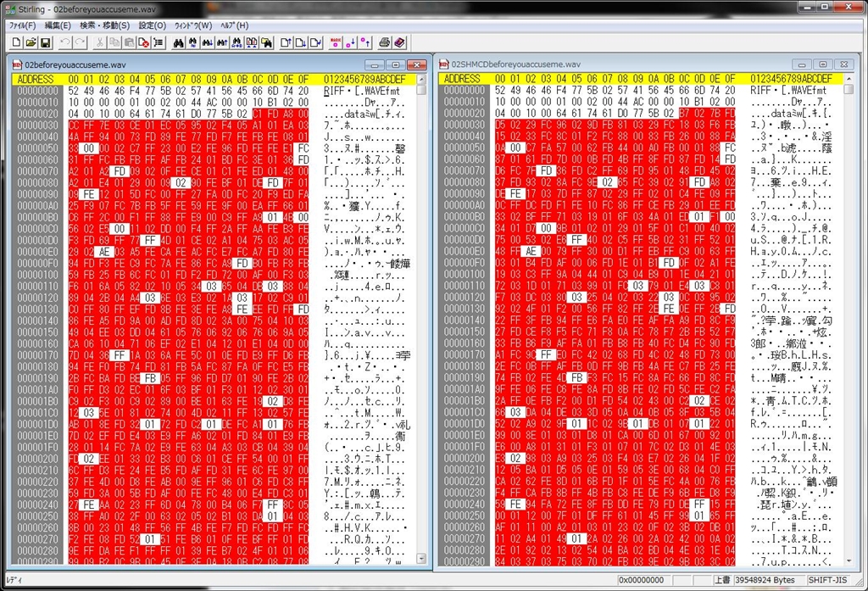Viewport: 868px width, 591px height.
Task: Click the Cut scissors icon
Action: [99, 42]
